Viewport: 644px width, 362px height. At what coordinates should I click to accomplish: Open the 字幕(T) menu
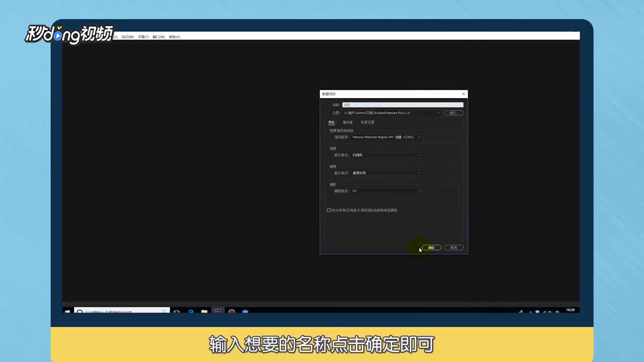point(143,37)
